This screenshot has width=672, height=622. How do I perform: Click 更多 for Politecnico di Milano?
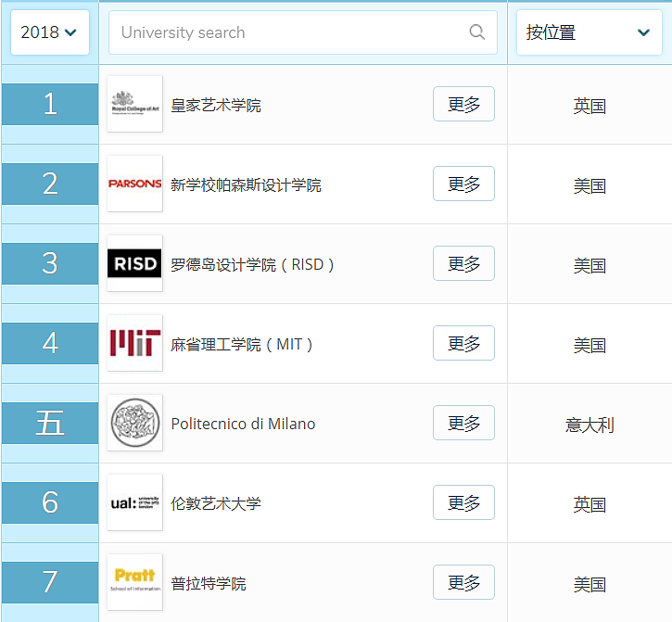[463, 423]
